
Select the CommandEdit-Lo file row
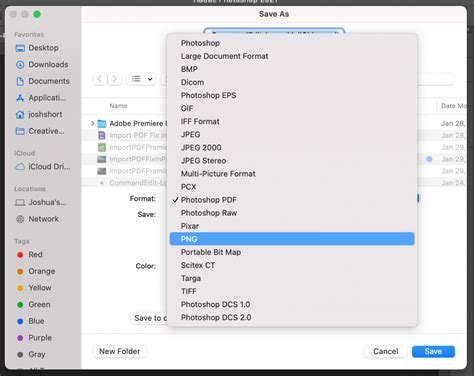(133, 183)
